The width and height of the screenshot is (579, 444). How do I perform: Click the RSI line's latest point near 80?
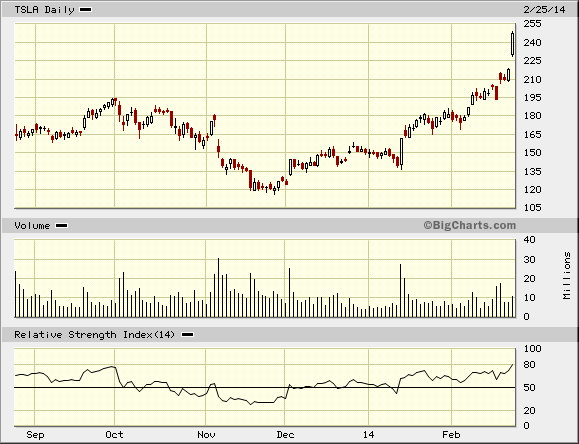[513, 365]
